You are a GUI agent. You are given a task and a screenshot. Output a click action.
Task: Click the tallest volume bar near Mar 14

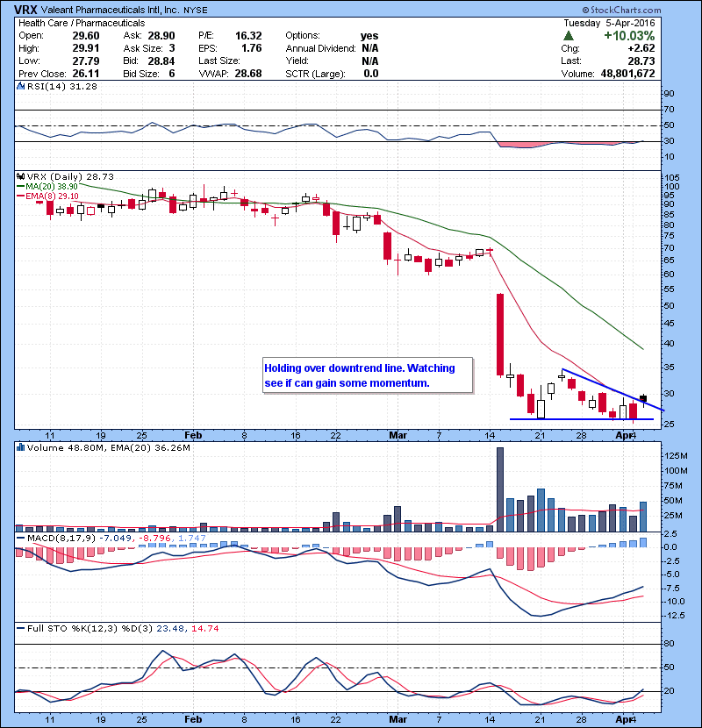(500, 489)
